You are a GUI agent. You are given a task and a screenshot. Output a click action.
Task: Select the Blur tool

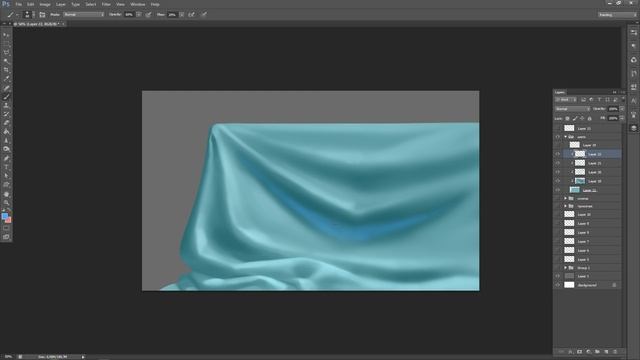pyautogui.click(x=6, y=140)
